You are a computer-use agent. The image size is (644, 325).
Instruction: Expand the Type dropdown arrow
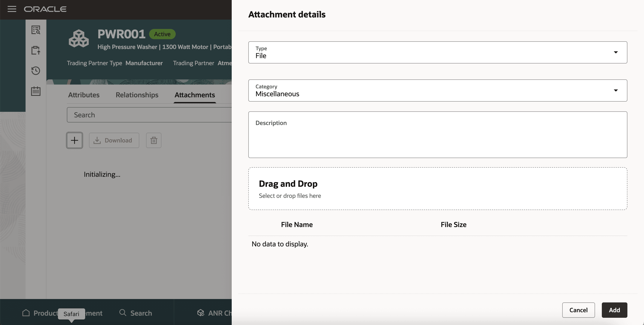pos(616,52)
